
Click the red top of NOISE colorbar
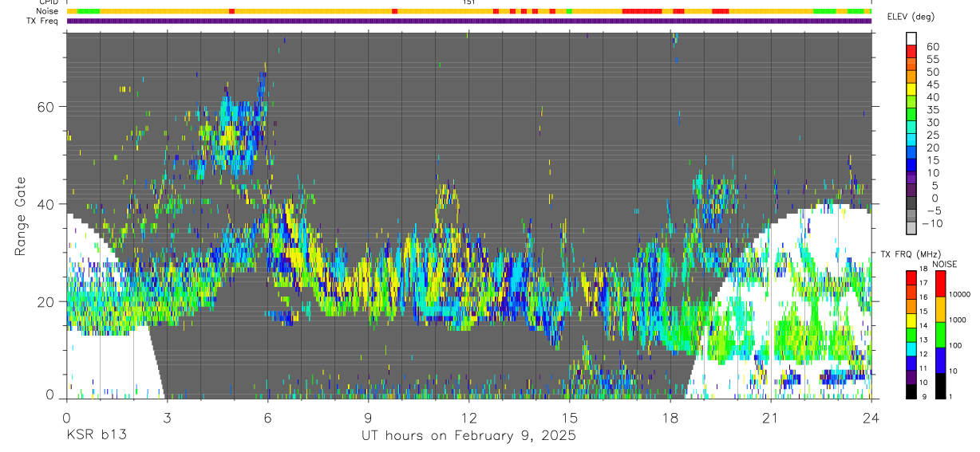point(941,284)
